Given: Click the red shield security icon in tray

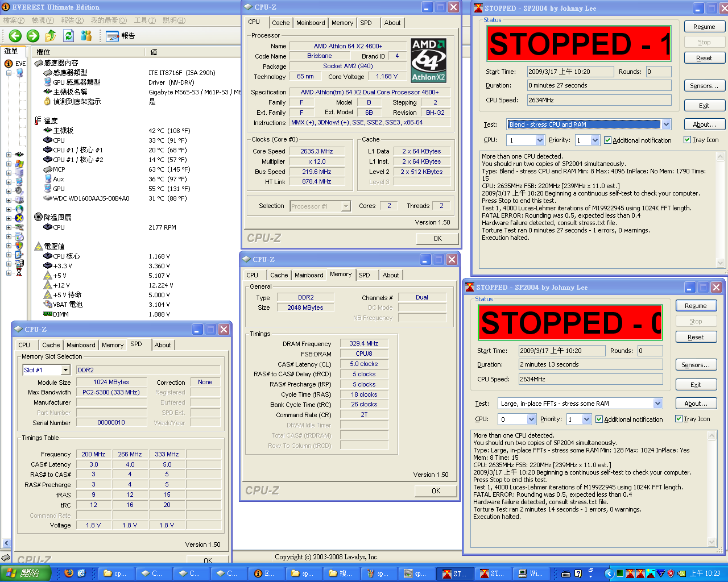Looking at the screenshot, I should coord(671,573).
